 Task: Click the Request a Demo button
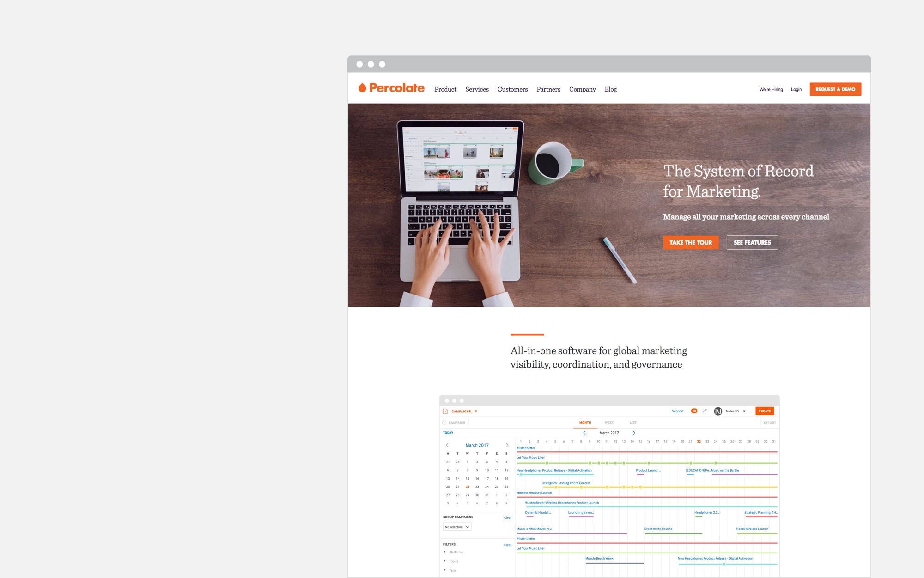835,89
